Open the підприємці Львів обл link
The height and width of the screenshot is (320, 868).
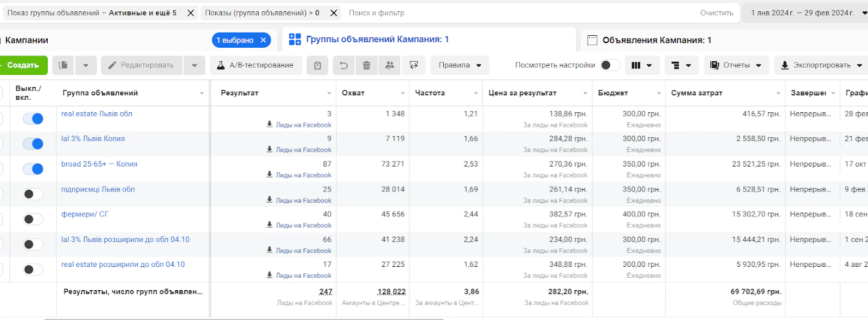[x=98, y=189]
